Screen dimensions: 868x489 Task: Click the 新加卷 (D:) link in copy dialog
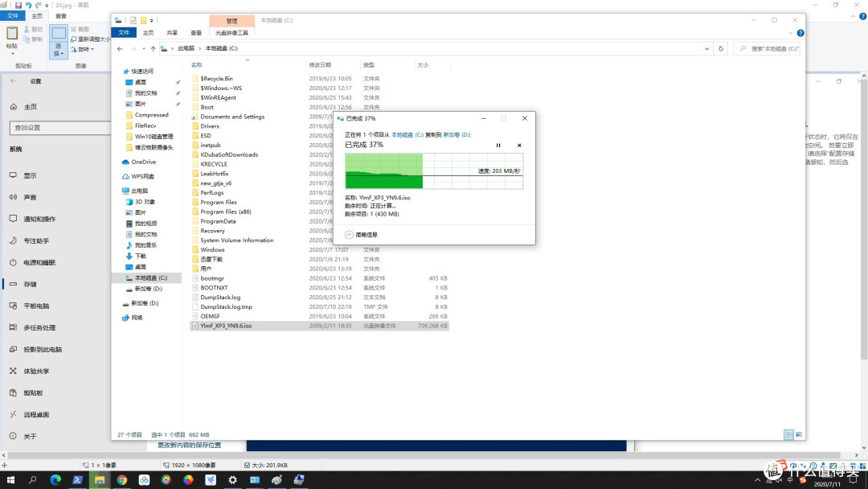tap(457, 134)
